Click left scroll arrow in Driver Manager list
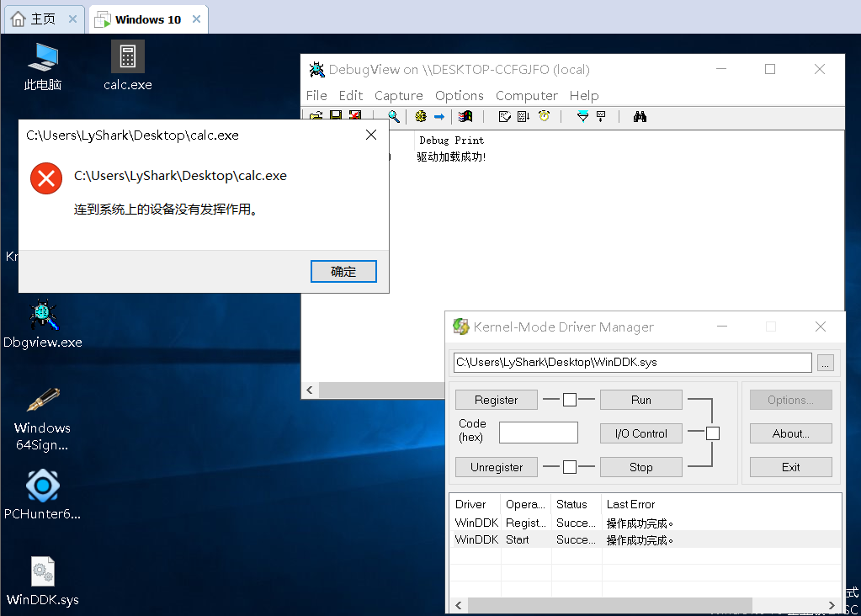Screen dimensions: 861x616 click(x=459, y=605)
